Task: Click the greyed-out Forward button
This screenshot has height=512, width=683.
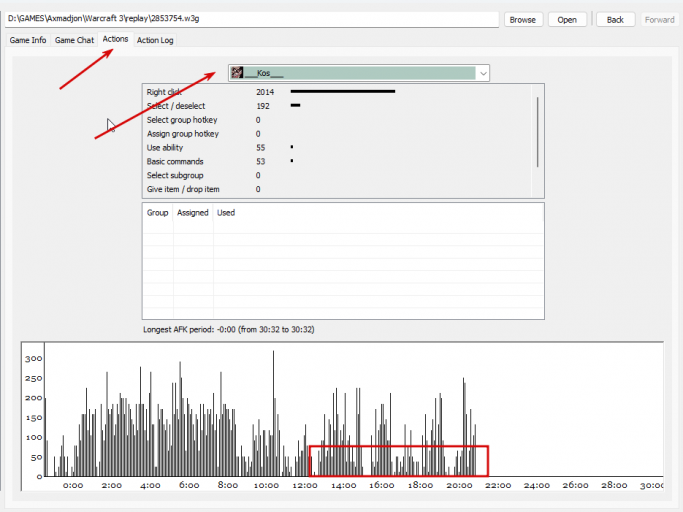Action: pyautogui.click(x=659, y=20)
